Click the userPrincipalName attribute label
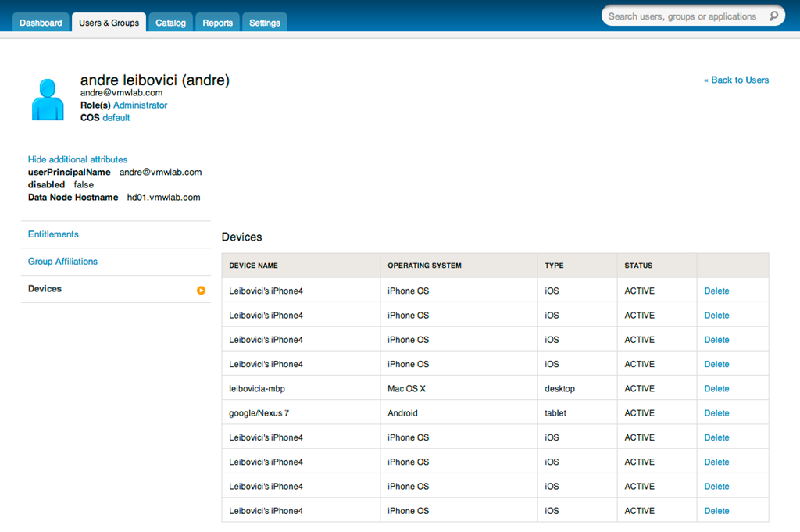 coord(70,173)
